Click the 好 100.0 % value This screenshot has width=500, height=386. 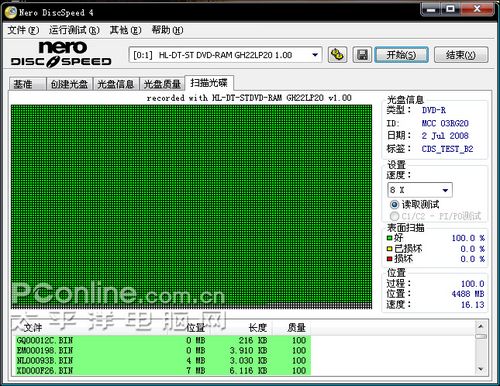tap(468, 238)
